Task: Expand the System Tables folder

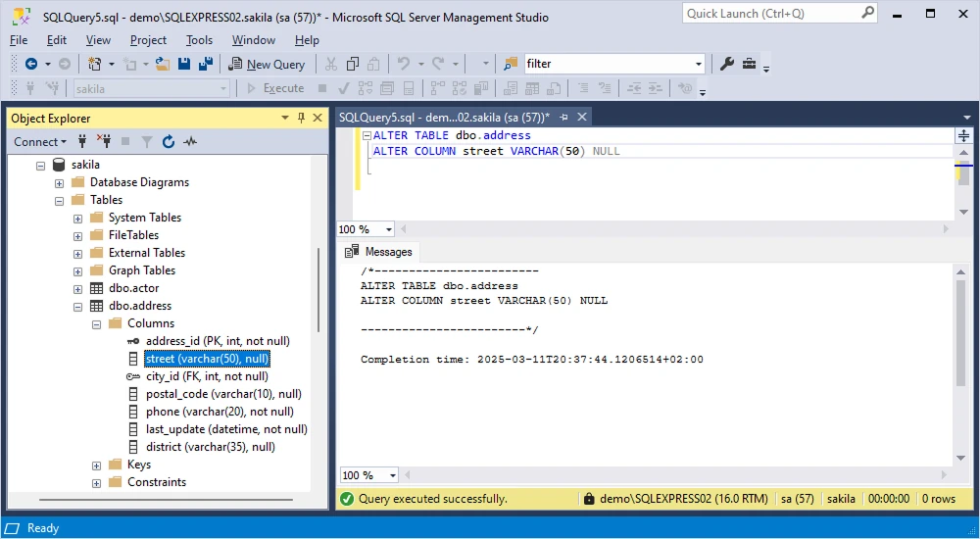Action: click(x=78, y=219)
